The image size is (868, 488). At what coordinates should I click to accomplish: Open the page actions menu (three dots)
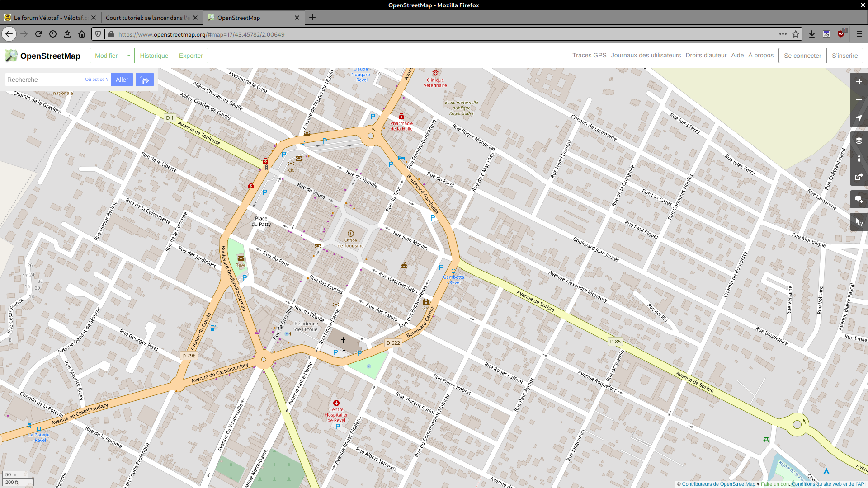[x=783, y=34]
